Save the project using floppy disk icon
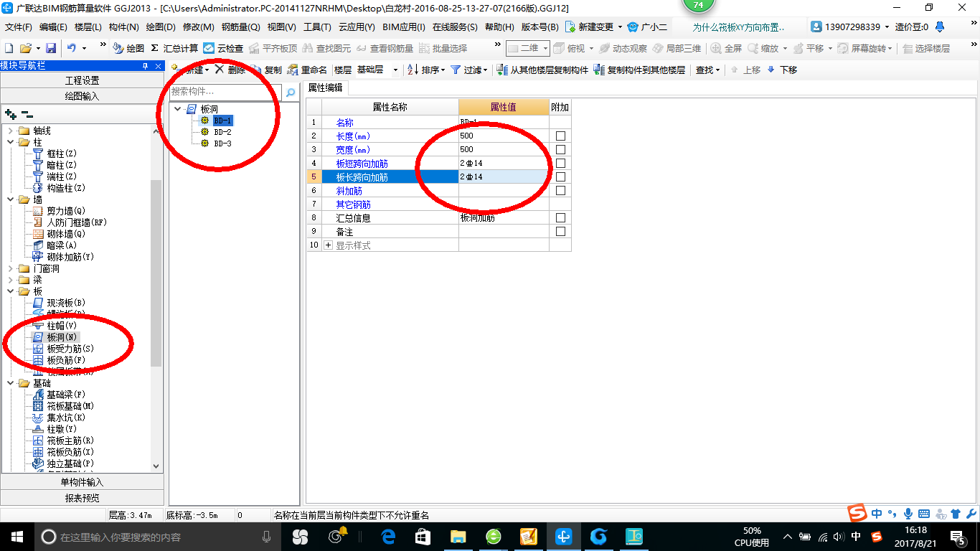 point(51,48)
